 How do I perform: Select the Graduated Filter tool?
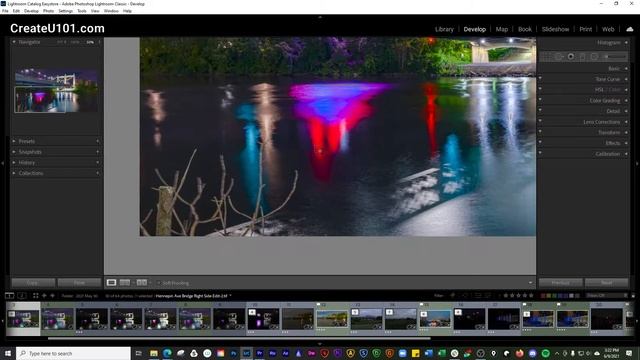coord(583,57)
